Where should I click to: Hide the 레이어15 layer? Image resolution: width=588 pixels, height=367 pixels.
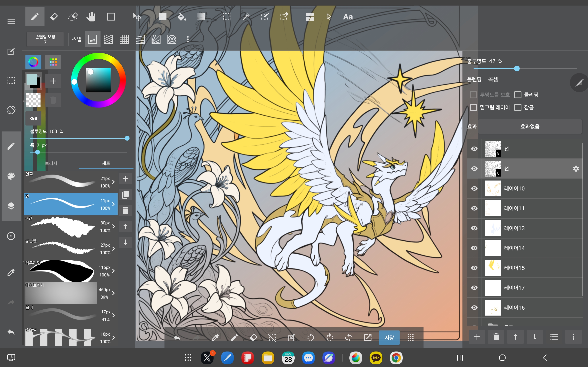click(474, 268)
